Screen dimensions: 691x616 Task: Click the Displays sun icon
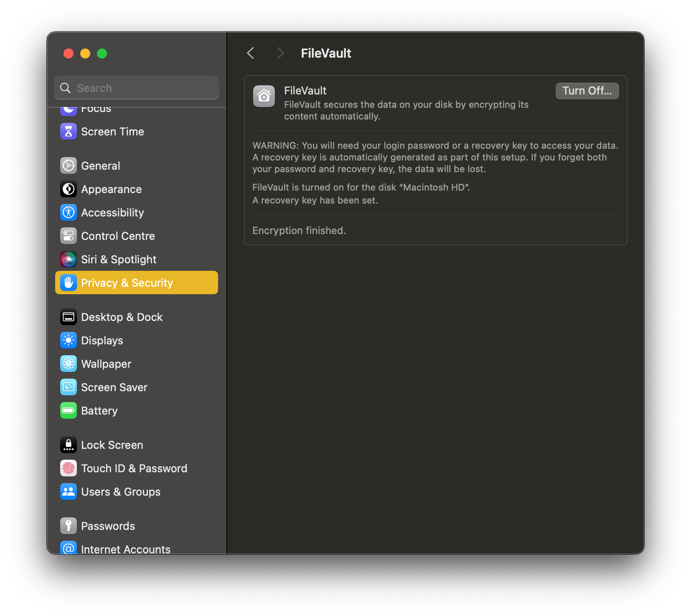click(69, 341)
